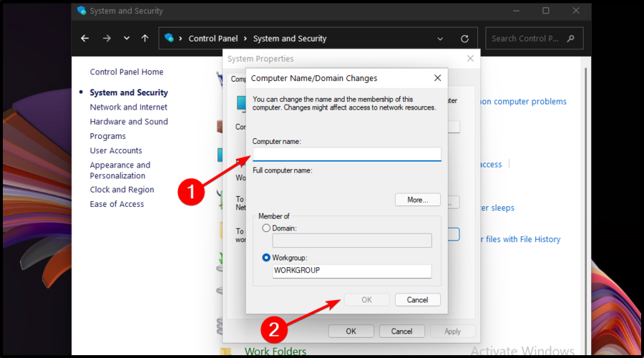The width and height of the screenshot is (644, 358).
Task: Click System and Security breadcrumb
Action: [x=290, y=39]
